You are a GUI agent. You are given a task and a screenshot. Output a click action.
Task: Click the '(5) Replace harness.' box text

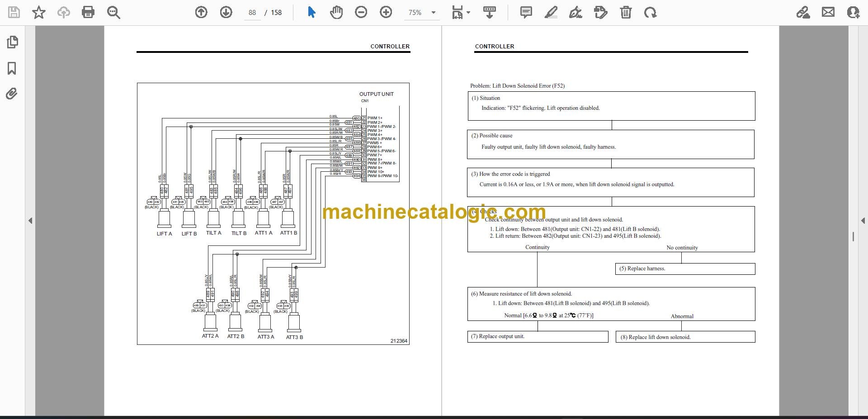pos(642,268)
